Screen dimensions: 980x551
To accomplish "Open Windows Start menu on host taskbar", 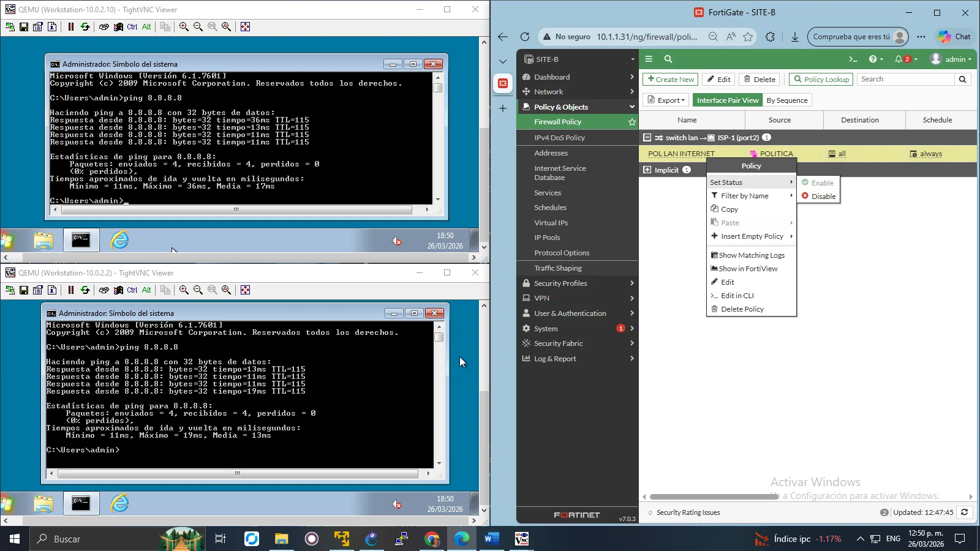I will pos(15,539).
